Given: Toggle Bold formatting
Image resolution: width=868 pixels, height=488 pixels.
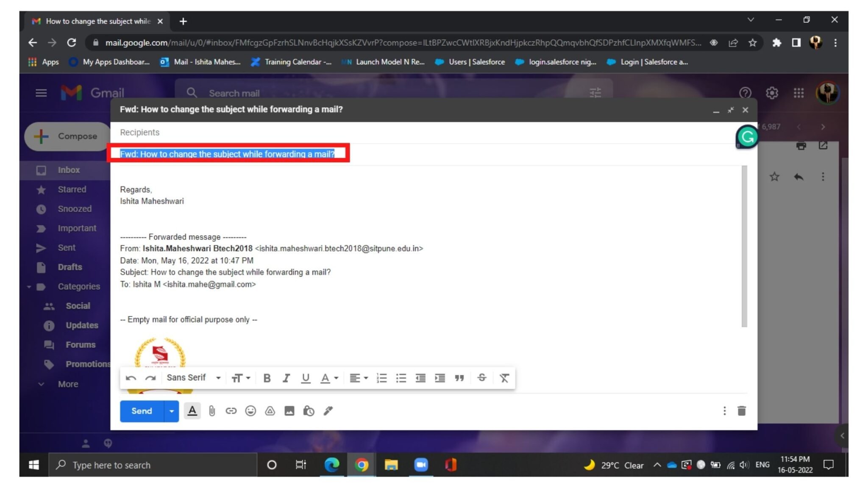Looking at the screenshot, I should click(x=267, y=378).
